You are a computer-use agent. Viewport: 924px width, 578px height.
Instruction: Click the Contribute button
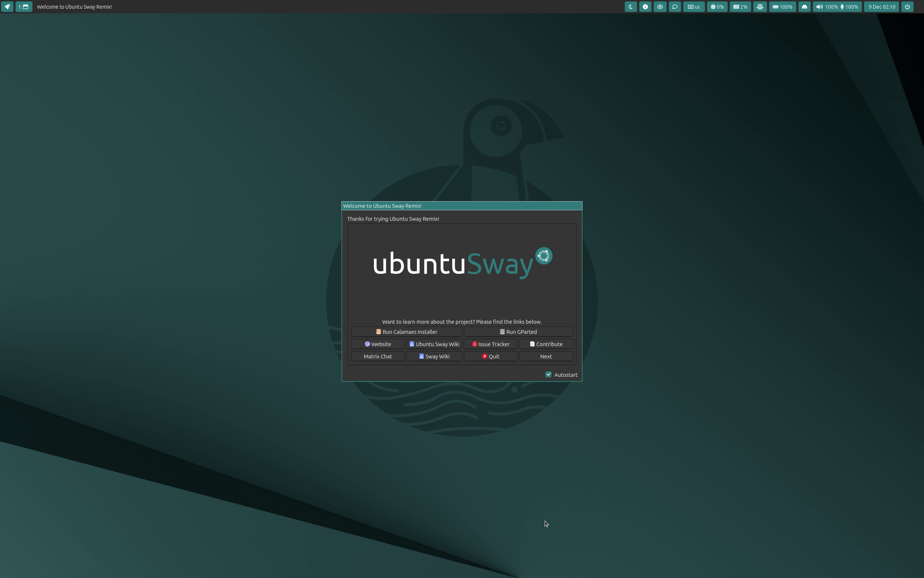click(x=546, y=344)
